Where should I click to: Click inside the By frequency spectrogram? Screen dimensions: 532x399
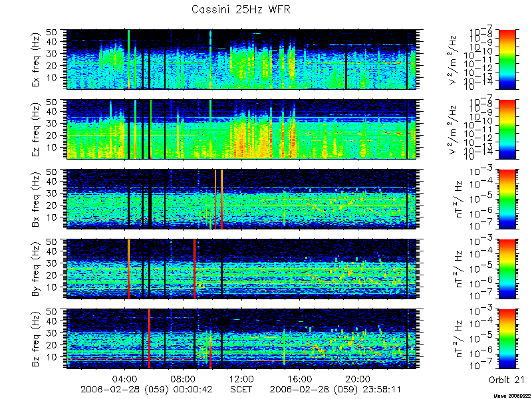tap(241, 269)
